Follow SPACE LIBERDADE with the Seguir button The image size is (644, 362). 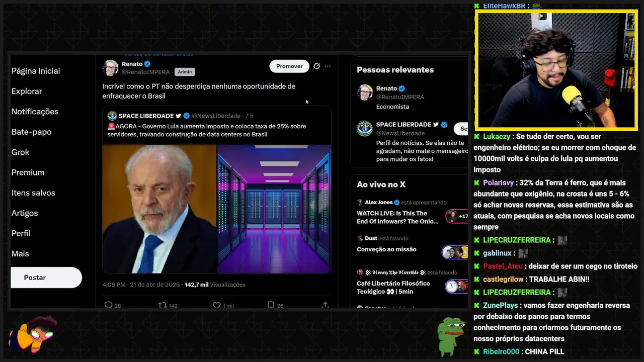[461, 129]
